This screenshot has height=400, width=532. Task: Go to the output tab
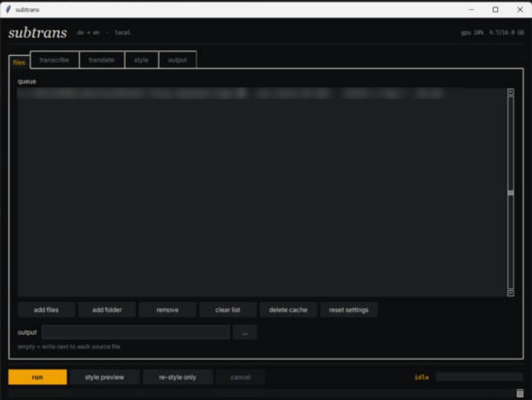pos(178,60)
